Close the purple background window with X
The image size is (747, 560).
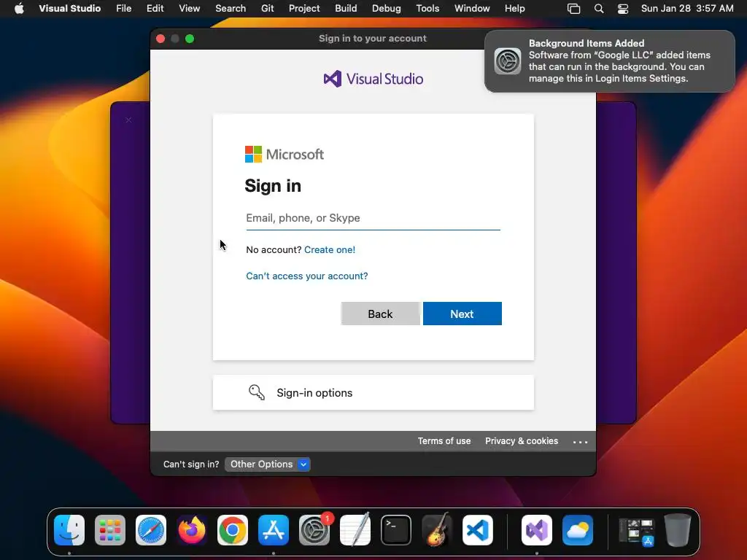pyautogui.click(x=128, y=120)
